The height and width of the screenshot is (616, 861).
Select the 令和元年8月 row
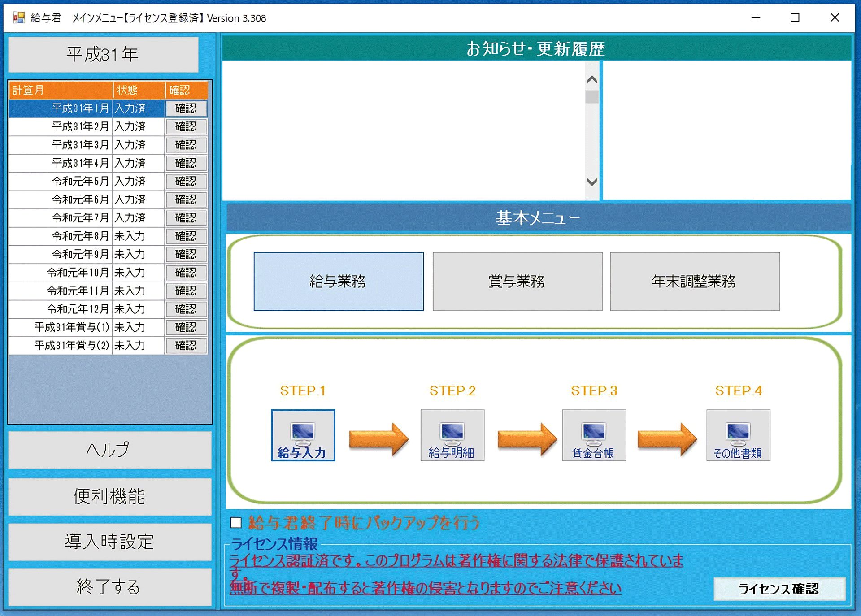coord(108,236)
